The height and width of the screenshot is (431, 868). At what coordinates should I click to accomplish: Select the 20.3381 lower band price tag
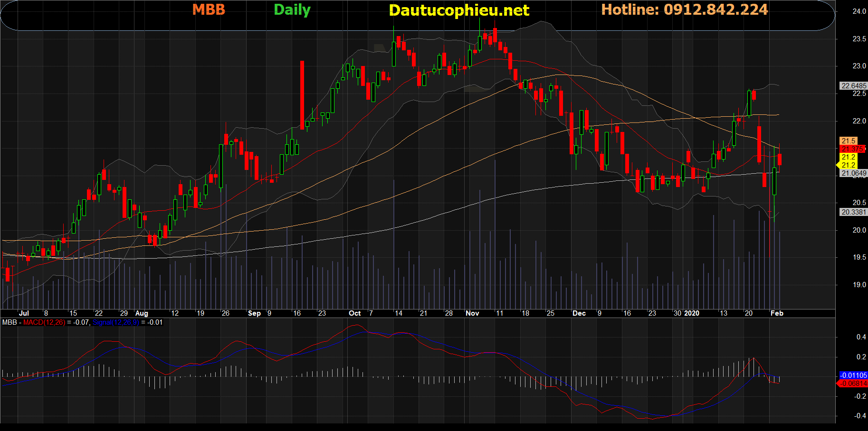coord(853,212)
